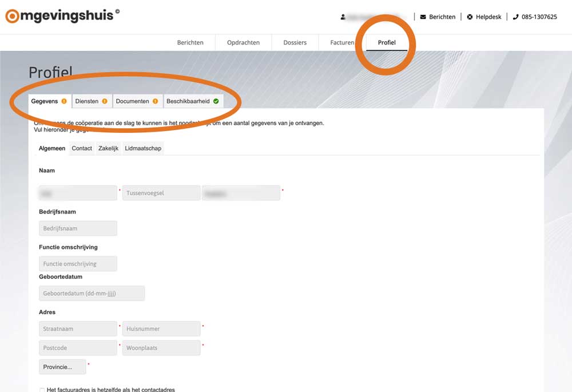Click the Geboortedatum date field
572x392 pixels.
click(x=92, y=294)
